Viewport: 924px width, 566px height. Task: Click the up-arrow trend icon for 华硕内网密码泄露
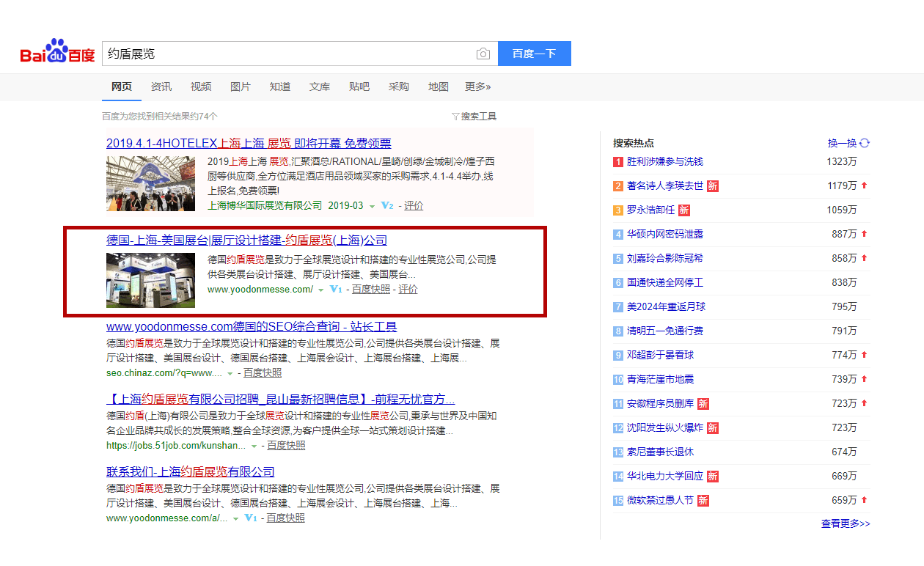[x=865, y=234]
